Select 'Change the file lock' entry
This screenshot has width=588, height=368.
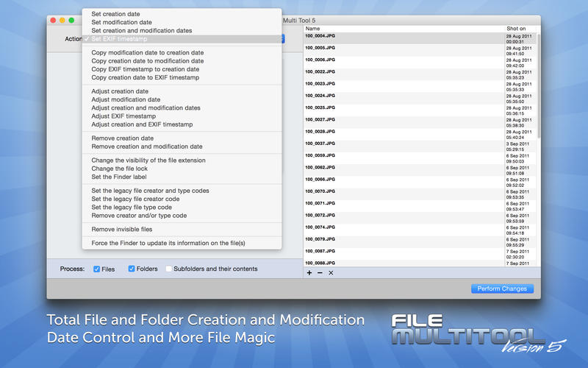pyautogui.click(x=119, y=169)
